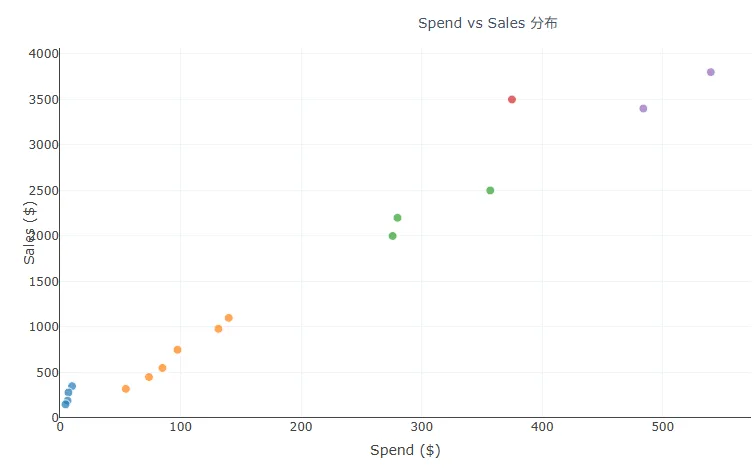Select the lowest orange data point

point(126,389)
